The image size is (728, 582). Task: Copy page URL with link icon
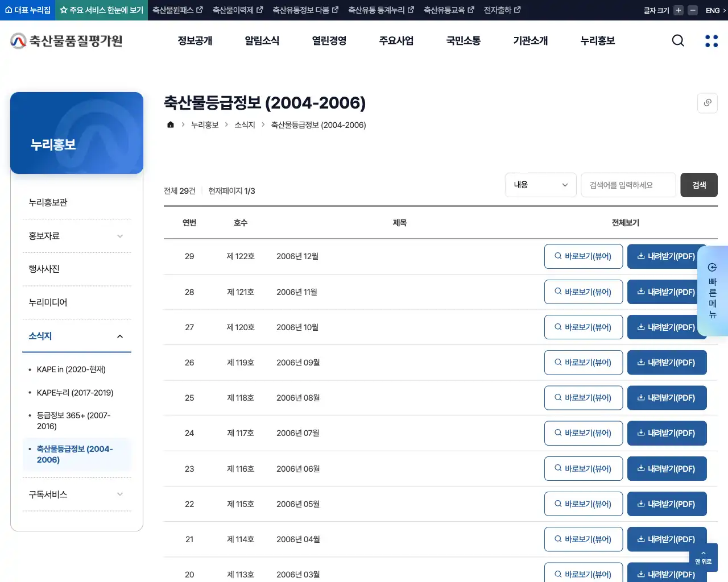(x=708, y=103)
